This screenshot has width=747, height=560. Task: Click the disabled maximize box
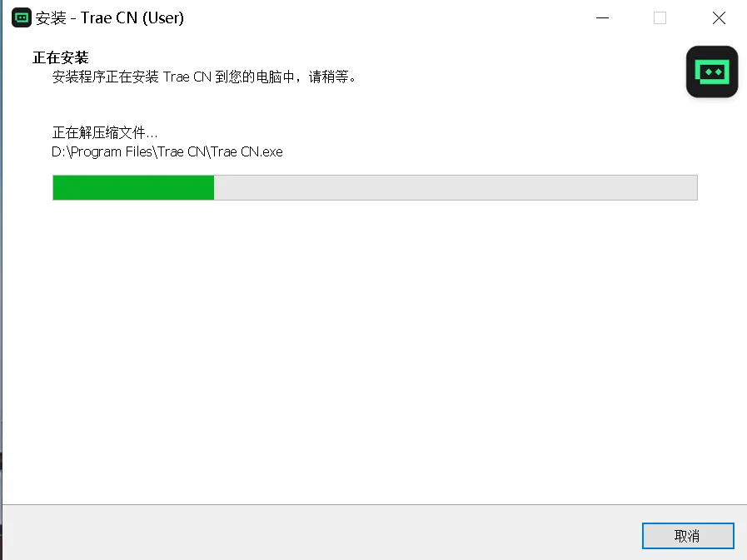[x=660, y=18]
